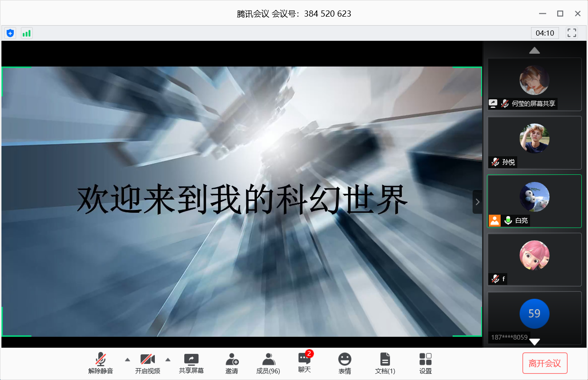Viewport: 588px width, 380px height.
Task: Open 聊天 chat with 2 unread messages
Action: tap(304, 363)
